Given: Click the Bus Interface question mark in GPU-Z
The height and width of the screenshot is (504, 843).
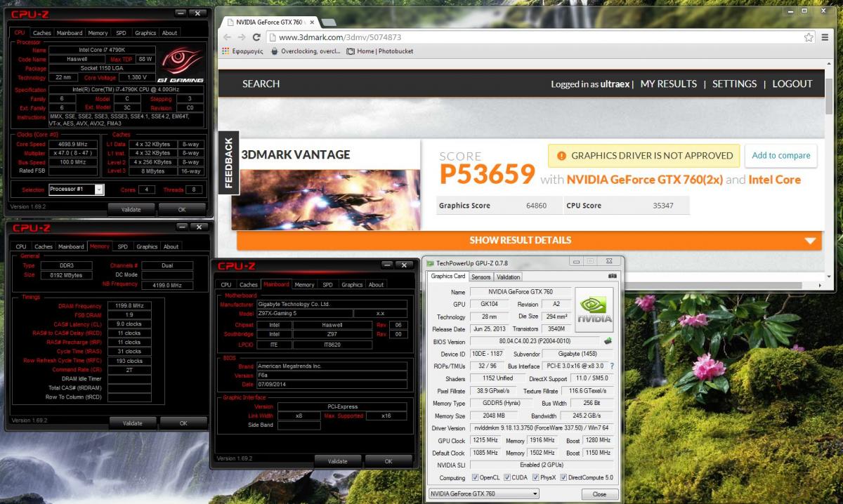Looking at the screenshot, I should (x=612, y=366).
